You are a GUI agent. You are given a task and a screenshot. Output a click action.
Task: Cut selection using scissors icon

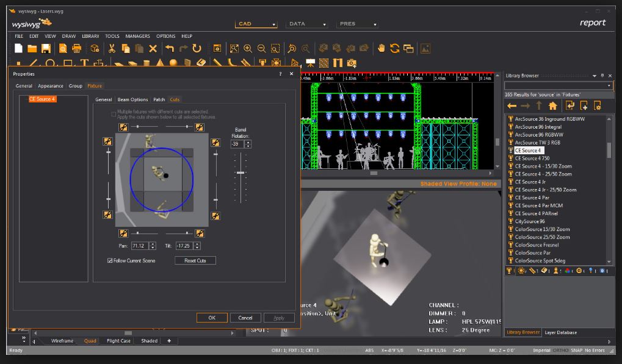pyautogui.click(x=112, y=48)
